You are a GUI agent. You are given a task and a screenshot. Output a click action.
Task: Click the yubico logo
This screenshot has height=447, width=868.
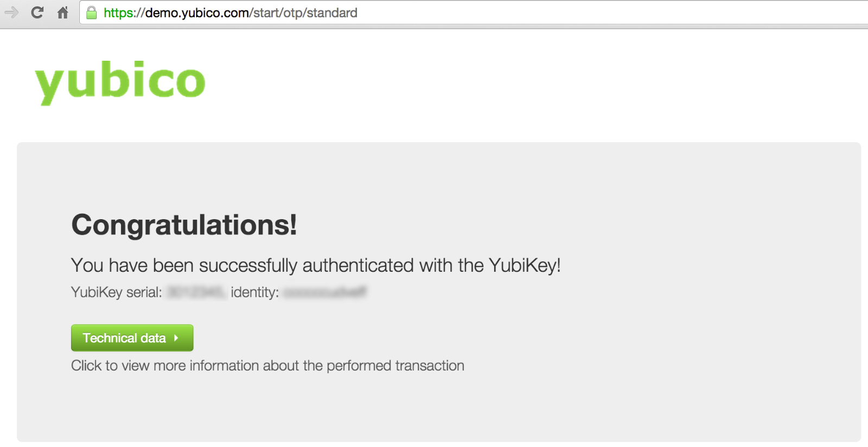coord(120,81)
